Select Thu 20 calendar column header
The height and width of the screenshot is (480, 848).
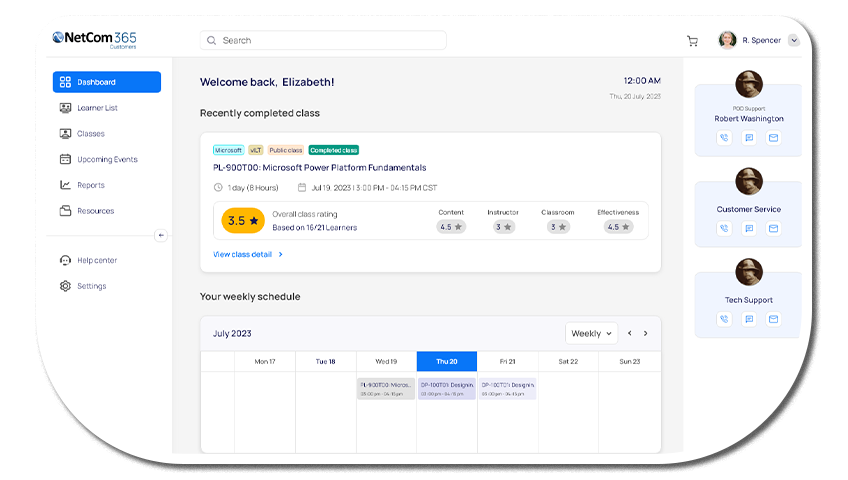[x=447, y=361]
